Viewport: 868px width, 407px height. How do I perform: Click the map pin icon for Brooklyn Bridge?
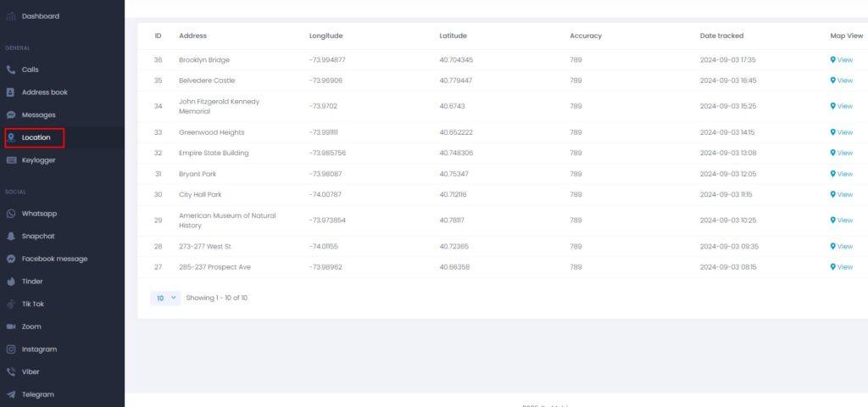[833, 60]
